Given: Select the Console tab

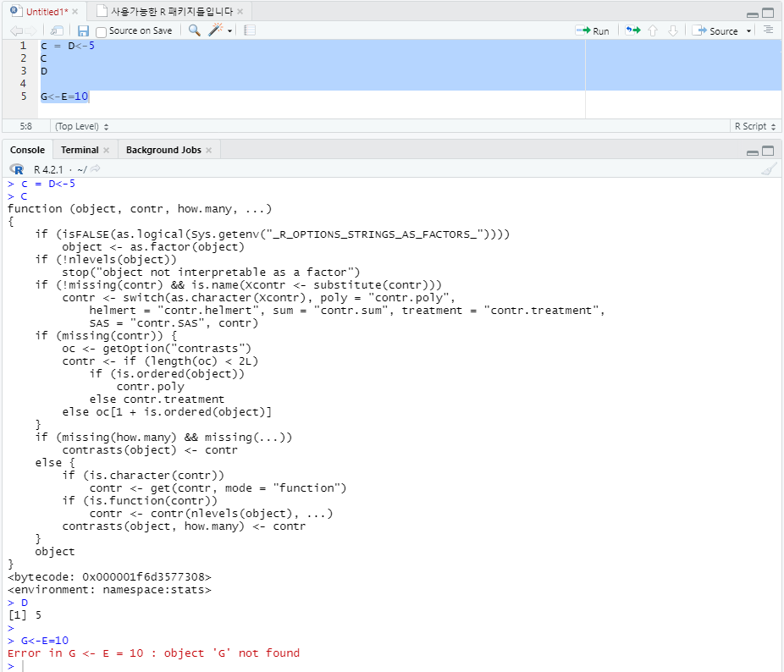Looking at the screenshot, I should (x=27, y=150).
